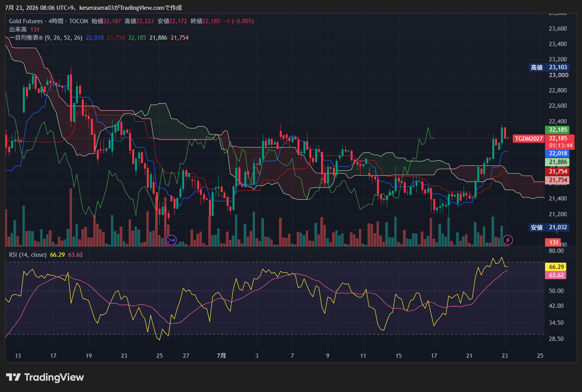Viewport: 582px width, 392px height.
Task: Click the purple lightning bolt icon
Action: click(x=508, y=240)
